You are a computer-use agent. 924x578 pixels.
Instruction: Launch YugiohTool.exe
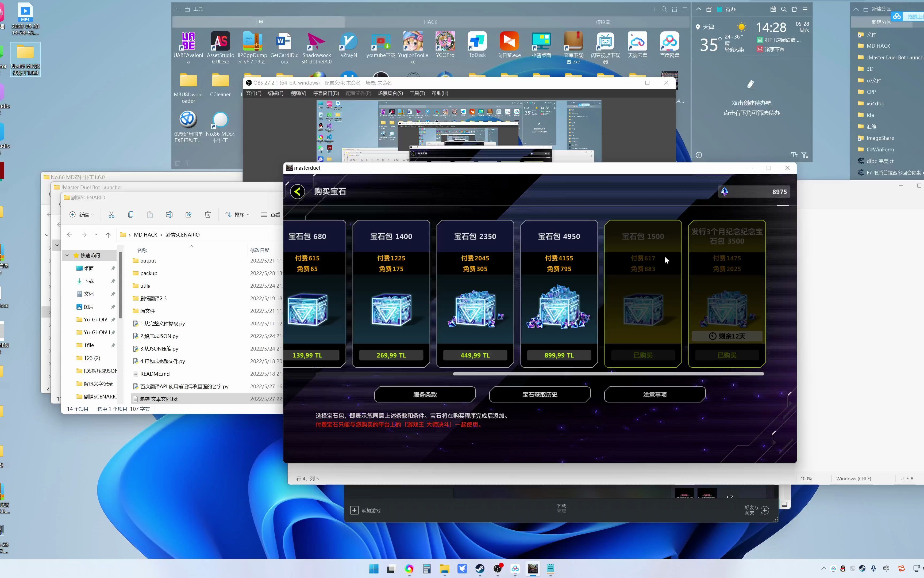pos(413,47)
